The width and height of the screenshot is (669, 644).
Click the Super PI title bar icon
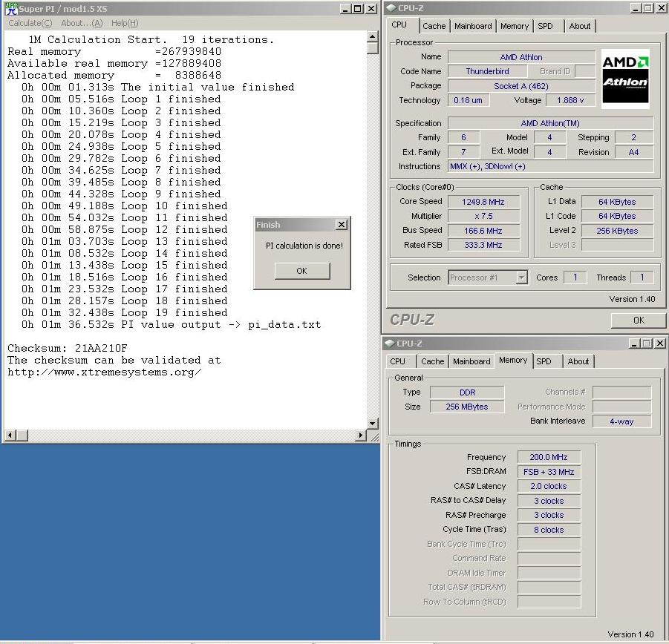[11, 8]
